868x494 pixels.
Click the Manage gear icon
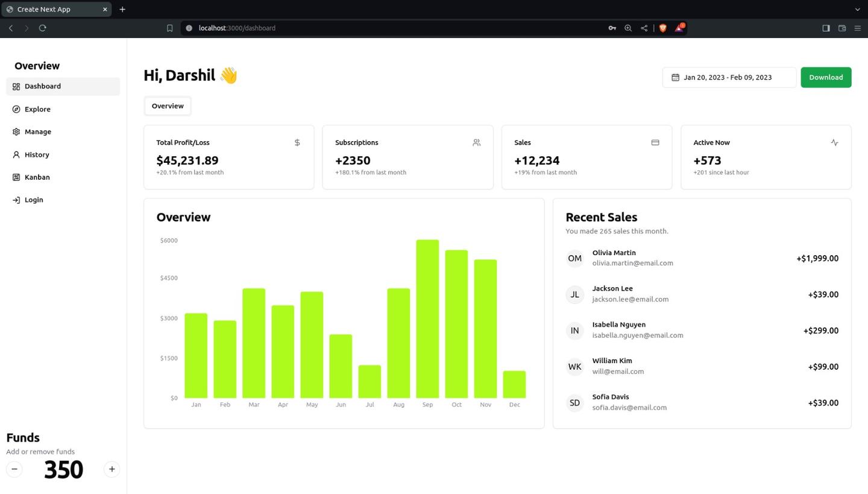pos(16,131)
